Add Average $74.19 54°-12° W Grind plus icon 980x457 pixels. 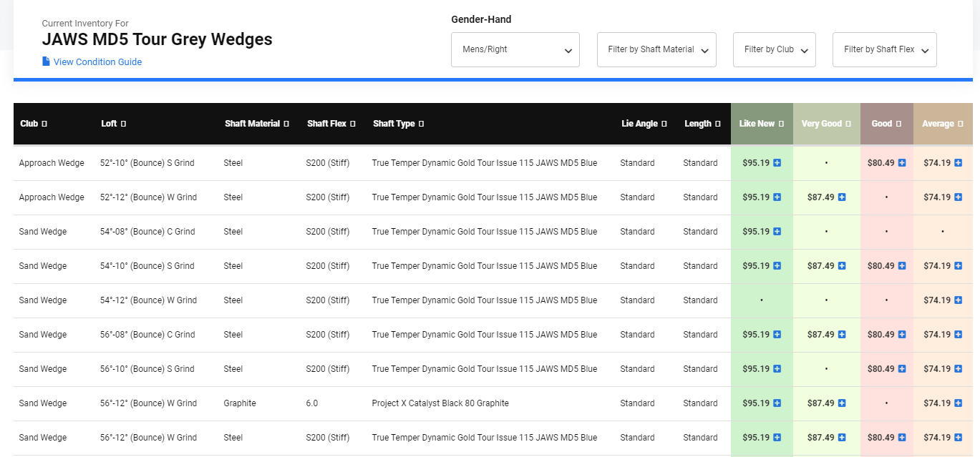(958, 300)
